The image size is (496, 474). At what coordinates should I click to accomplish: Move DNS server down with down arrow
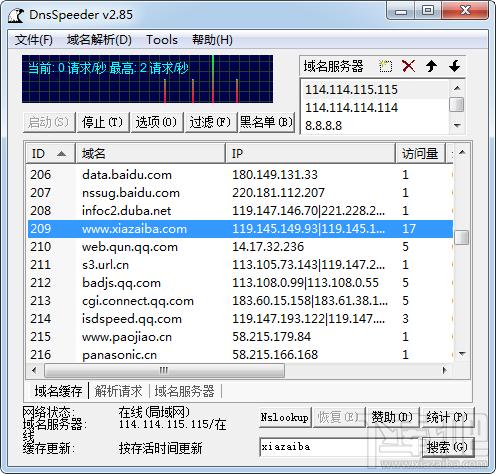[454, 66]
